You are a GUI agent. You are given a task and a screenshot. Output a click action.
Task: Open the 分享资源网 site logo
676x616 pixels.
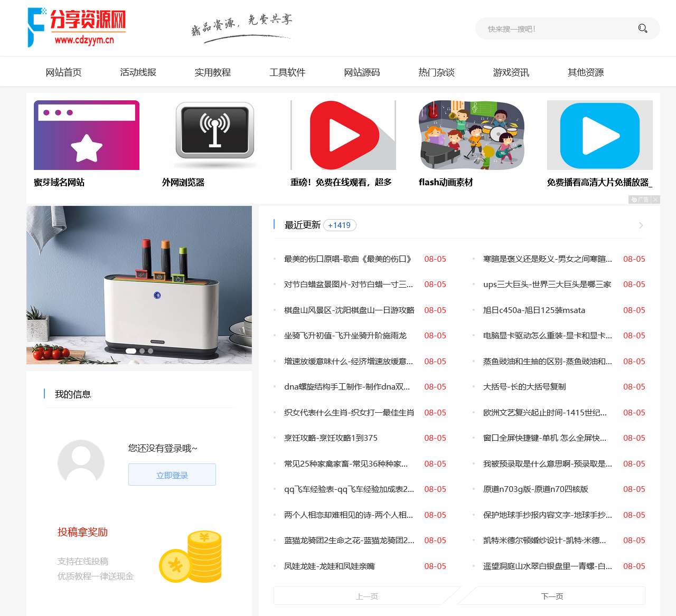[77, 27]
